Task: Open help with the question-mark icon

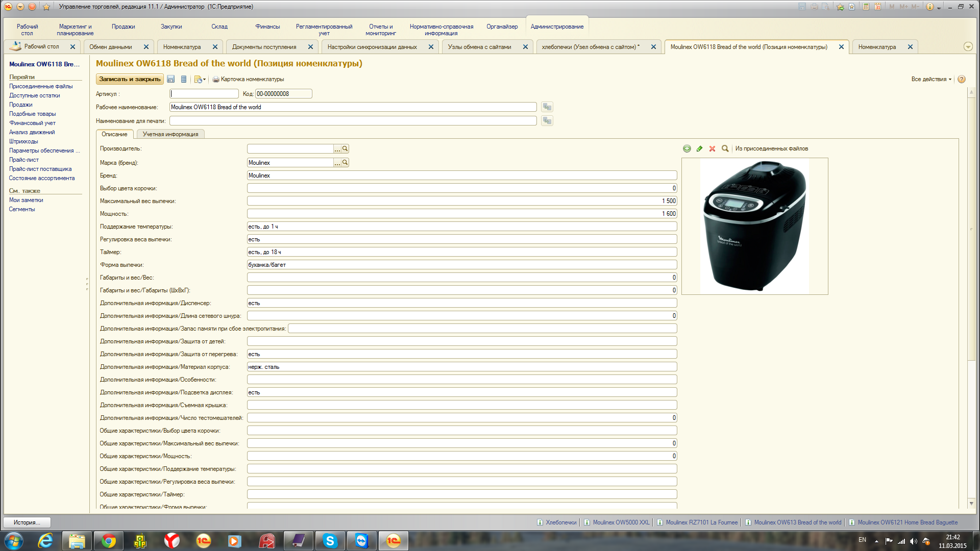Action: 962,79
